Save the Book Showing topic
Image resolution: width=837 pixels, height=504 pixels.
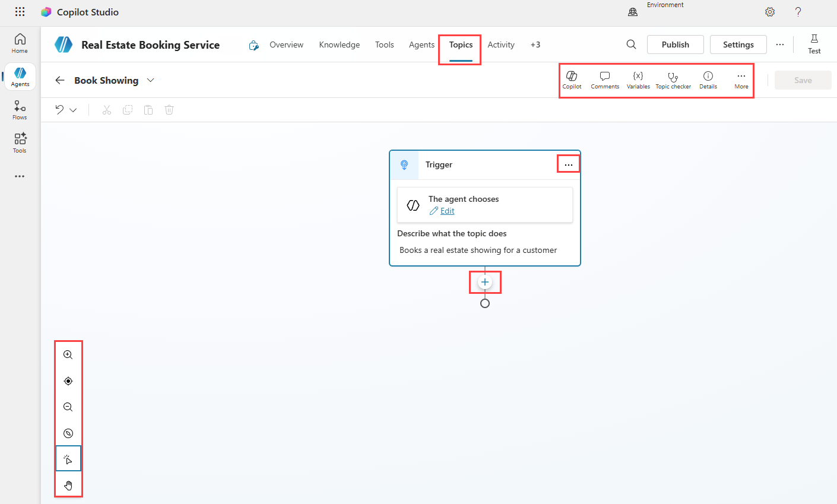click(x=803, y=80)
